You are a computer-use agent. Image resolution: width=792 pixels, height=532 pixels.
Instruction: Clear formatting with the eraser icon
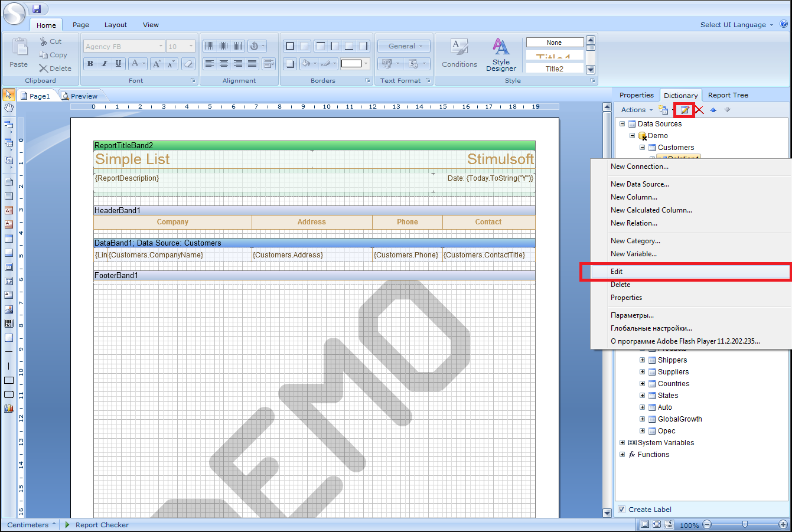pyautogui.click(x=188, y=64)
